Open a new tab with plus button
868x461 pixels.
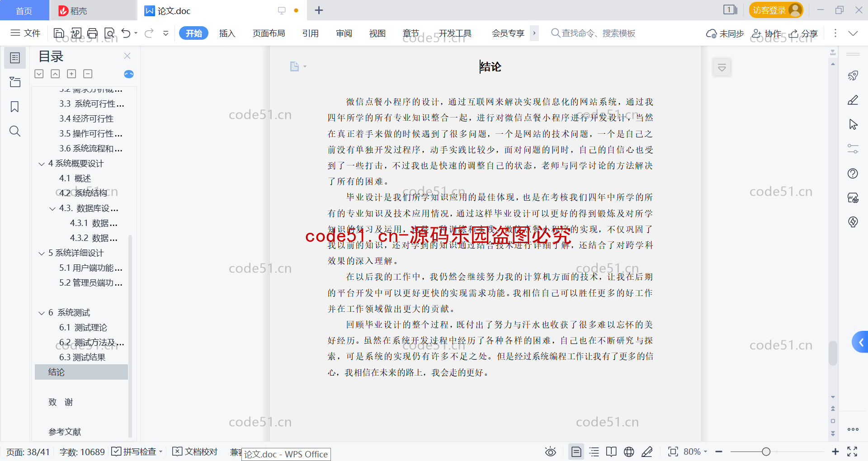[x=319, y=10]
